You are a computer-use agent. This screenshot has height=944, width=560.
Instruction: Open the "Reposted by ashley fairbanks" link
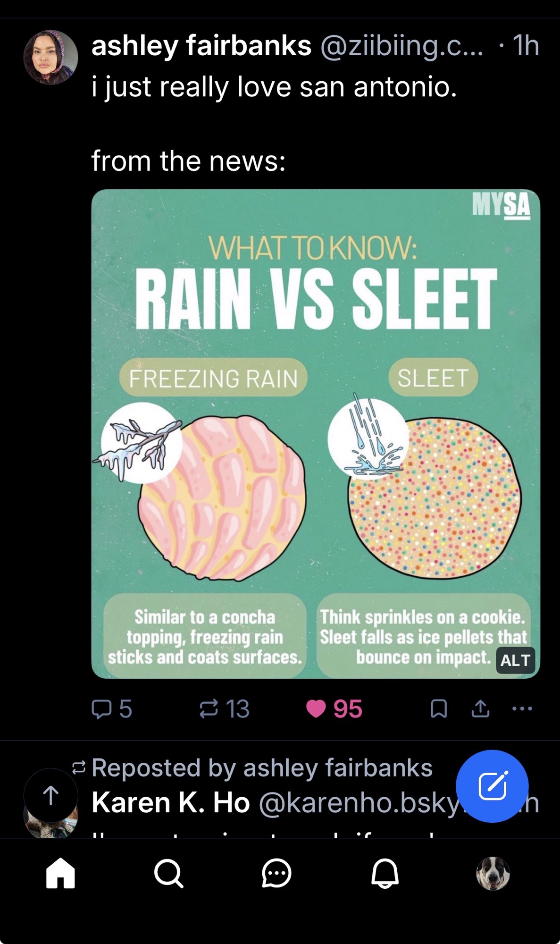click(262, 767)
